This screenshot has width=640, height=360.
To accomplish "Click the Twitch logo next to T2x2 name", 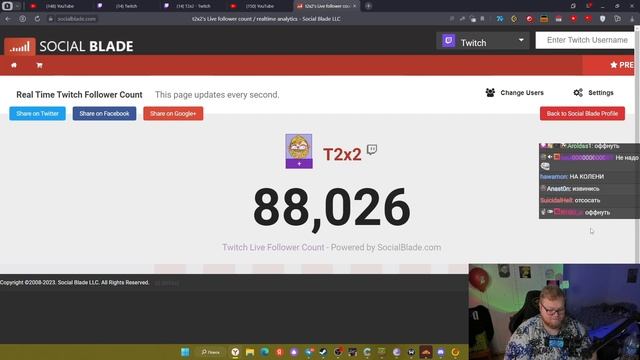I will pyautogui.click(x=371, y=149).
